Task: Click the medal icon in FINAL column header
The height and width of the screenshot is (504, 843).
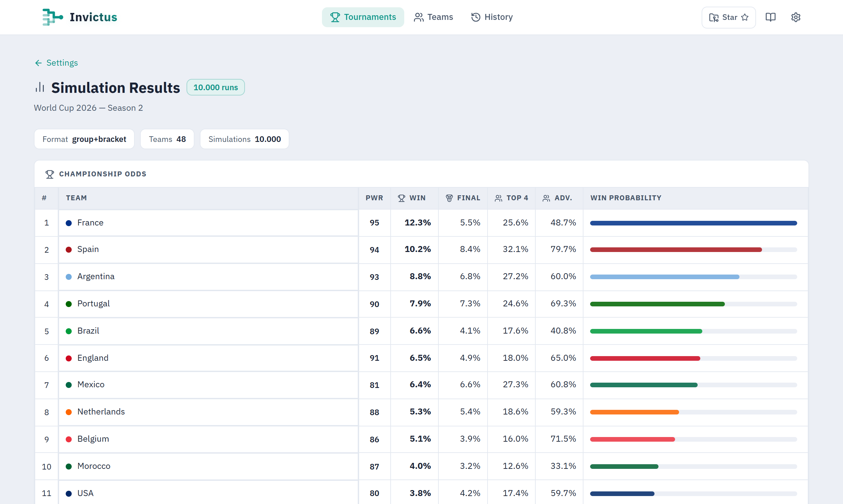Action: [449, 198]
